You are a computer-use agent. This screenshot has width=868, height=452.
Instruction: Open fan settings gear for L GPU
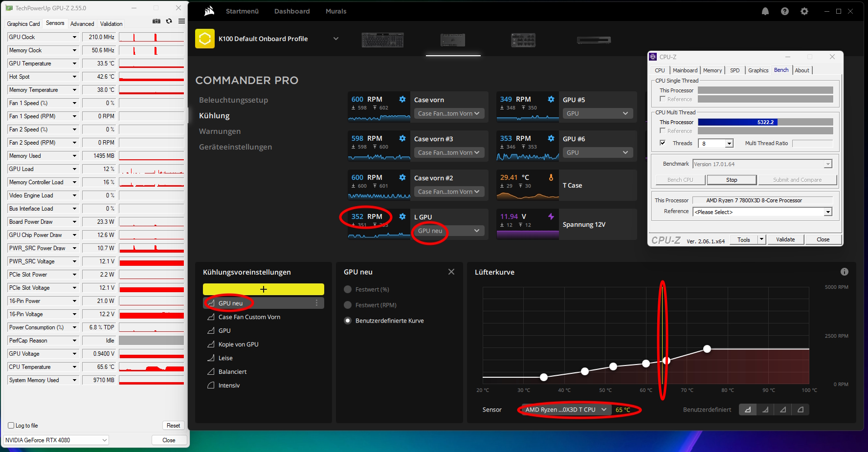tap(402, 216)
